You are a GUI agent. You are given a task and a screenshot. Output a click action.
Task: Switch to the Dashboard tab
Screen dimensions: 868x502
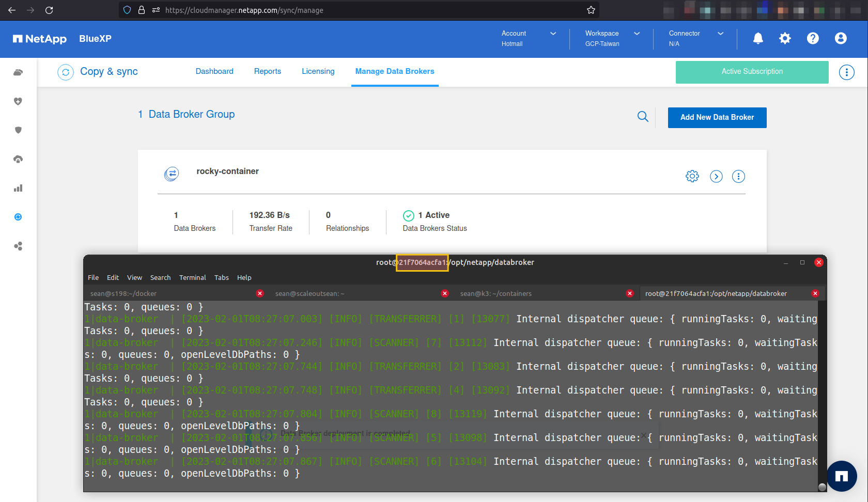214,71
